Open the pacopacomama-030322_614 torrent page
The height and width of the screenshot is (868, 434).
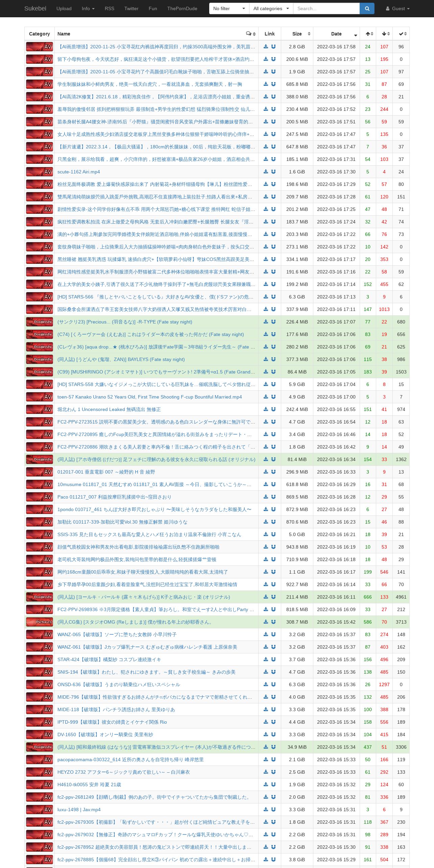click(130, 759)
